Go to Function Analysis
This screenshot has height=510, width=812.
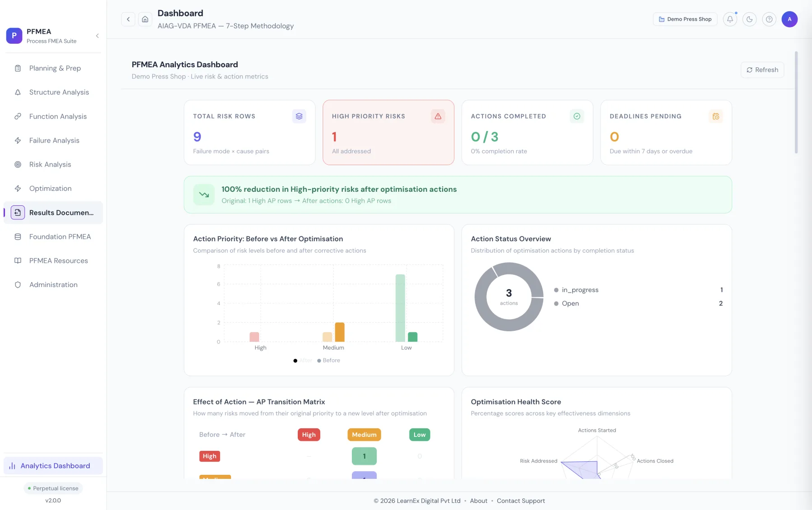(x=53, y=116)
